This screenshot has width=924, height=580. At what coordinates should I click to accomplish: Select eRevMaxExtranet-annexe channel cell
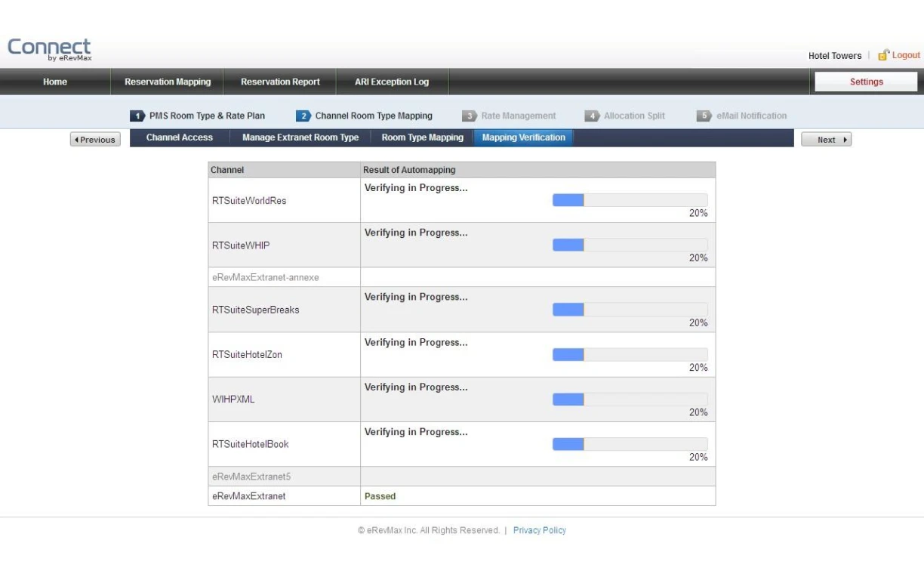[285, 277]
